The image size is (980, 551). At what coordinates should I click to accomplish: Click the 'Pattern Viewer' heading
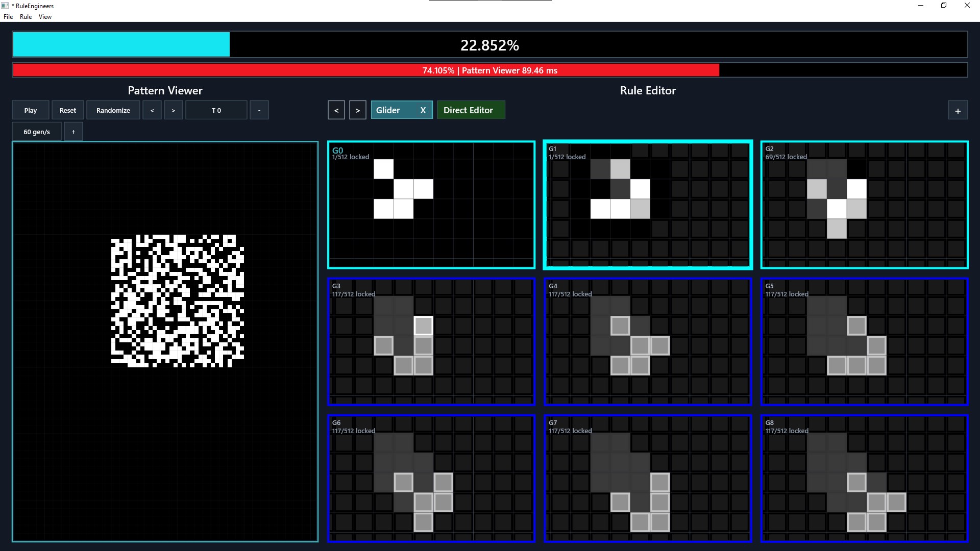coord(165,90)
